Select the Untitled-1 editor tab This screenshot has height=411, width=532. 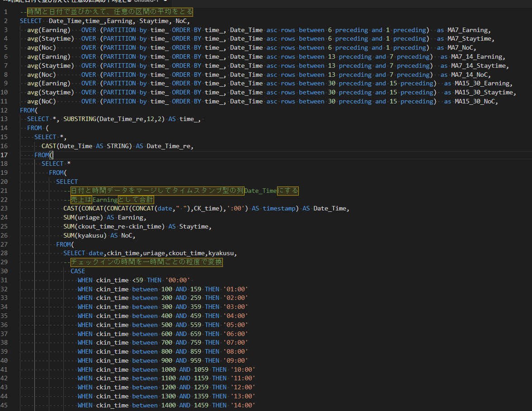coord(85,1)
